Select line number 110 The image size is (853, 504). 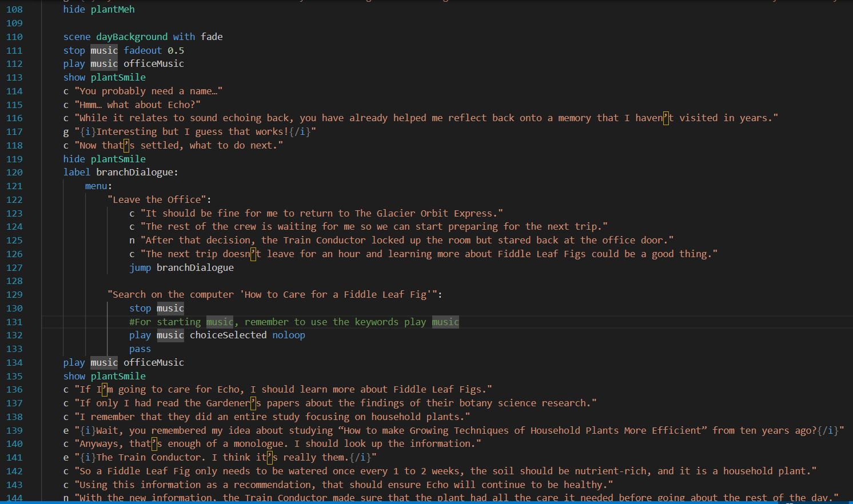15,37
